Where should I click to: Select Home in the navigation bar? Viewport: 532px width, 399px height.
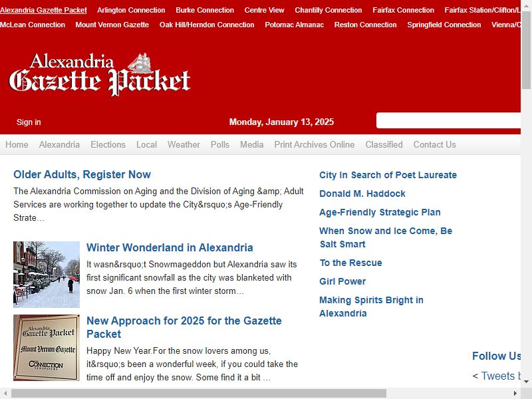tap(17, 144)
